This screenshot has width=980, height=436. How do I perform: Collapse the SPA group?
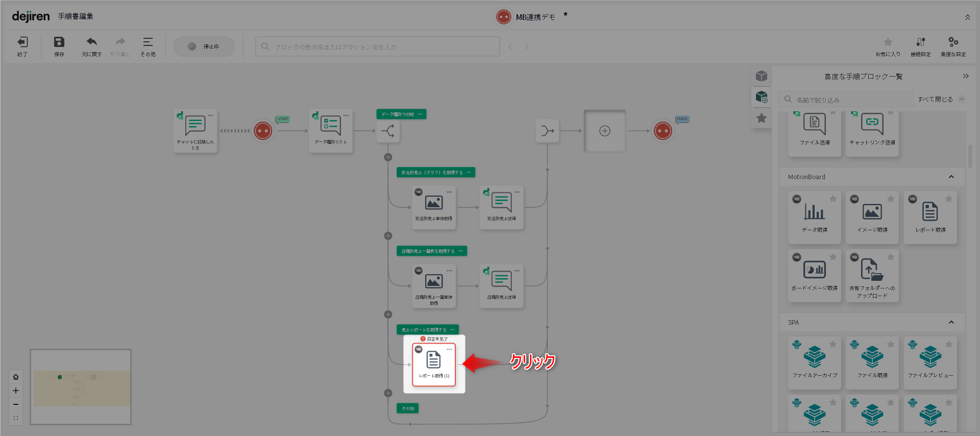(x=951, y=322)
